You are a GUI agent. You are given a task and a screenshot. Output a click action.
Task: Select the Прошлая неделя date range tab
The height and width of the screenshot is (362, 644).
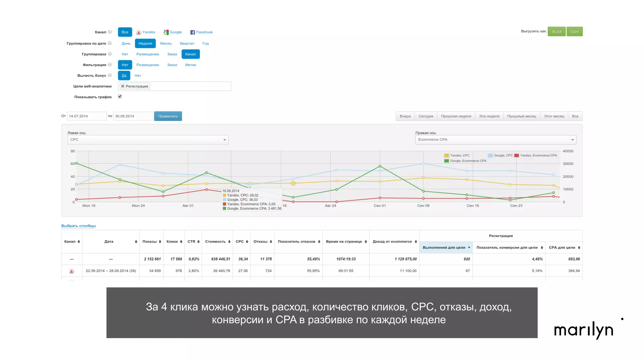tap(456, 116)
